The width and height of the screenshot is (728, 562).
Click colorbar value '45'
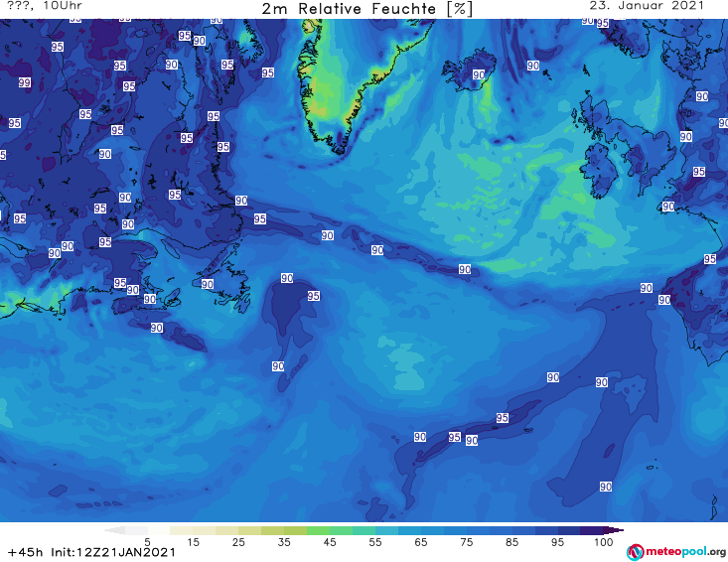(330, 542)
